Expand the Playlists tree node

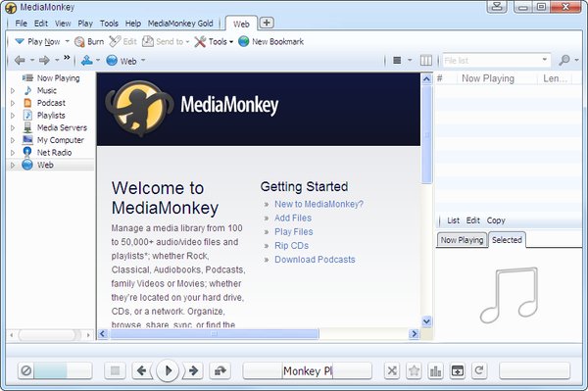coord(13,116)
